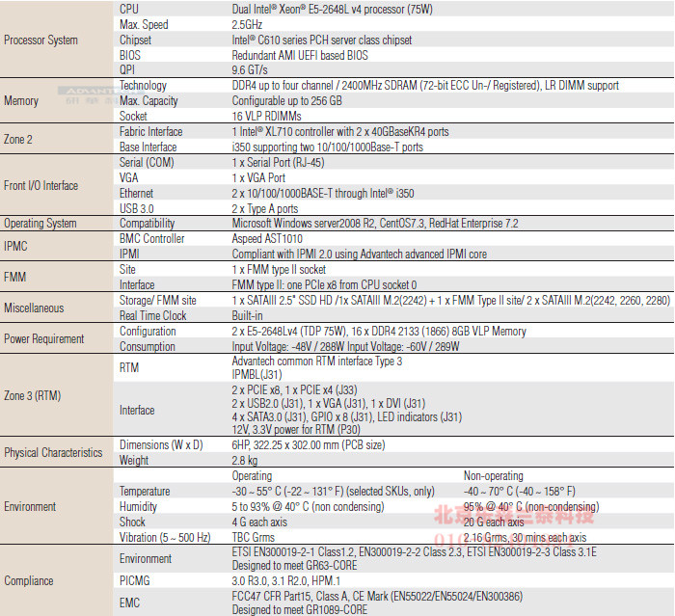The height and width of the screenshot is (616, 675).
Task: Click the Front I/O Interface heading
Action: pos(41,185)
